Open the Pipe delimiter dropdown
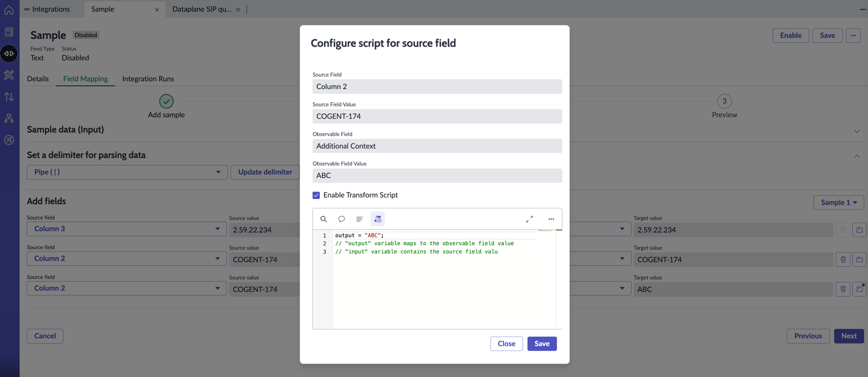The image size is (868, 377). pyautogui.click(x=127, y=172)
